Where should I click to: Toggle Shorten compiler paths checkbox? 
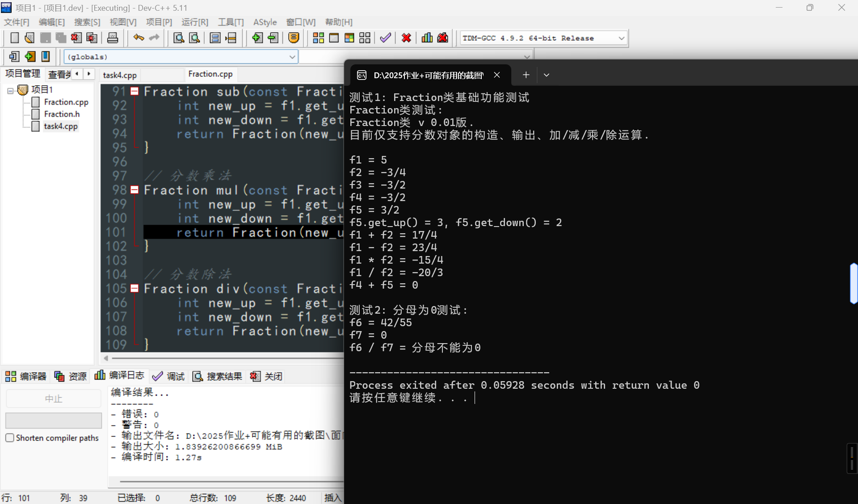click(10, 438)
